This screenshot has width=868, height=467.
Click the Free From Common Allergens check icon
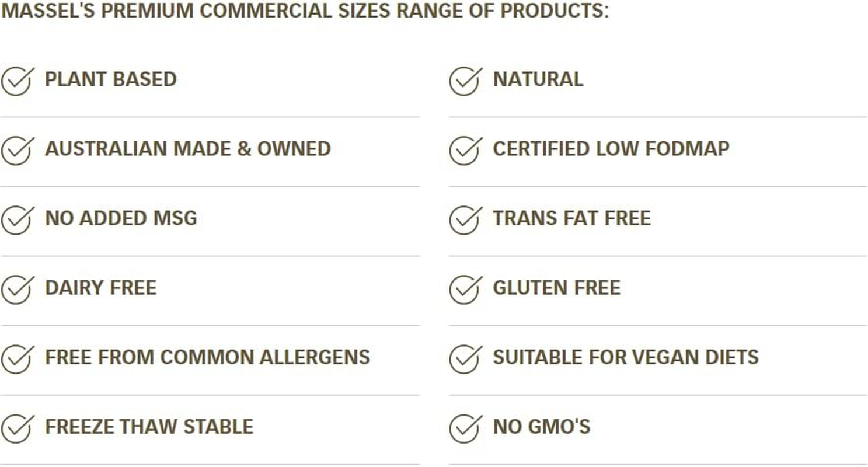click(16, 358)
